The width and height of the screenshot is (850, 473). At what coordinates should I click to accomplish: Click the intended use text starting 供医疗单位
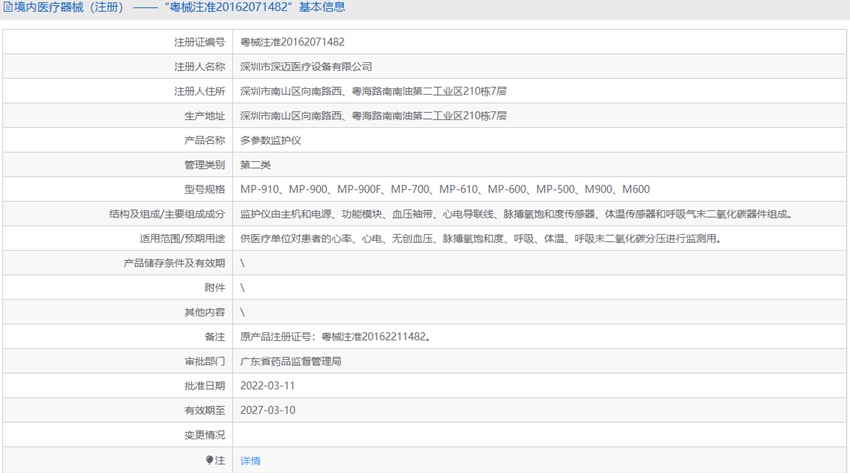[x=481, y=238]
